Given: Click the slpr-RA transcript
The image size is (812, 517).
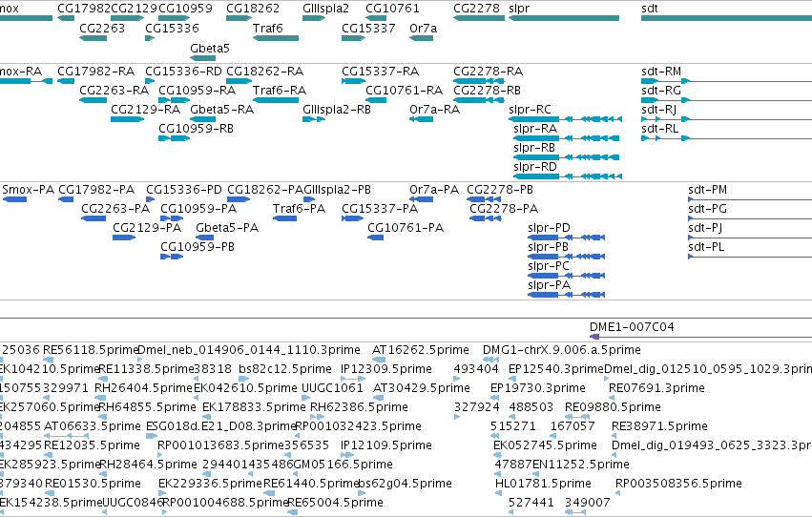Looking at the screenshot, I should tap(566, 138).
